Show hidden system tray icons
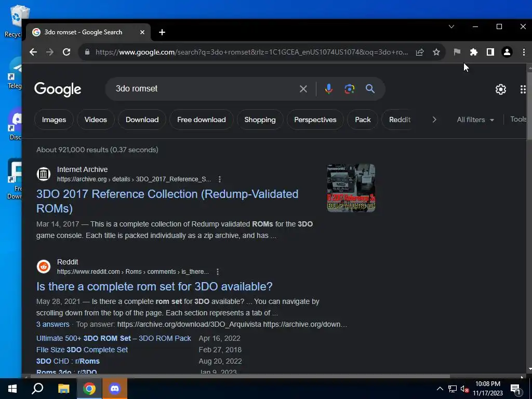 point(440,389)
